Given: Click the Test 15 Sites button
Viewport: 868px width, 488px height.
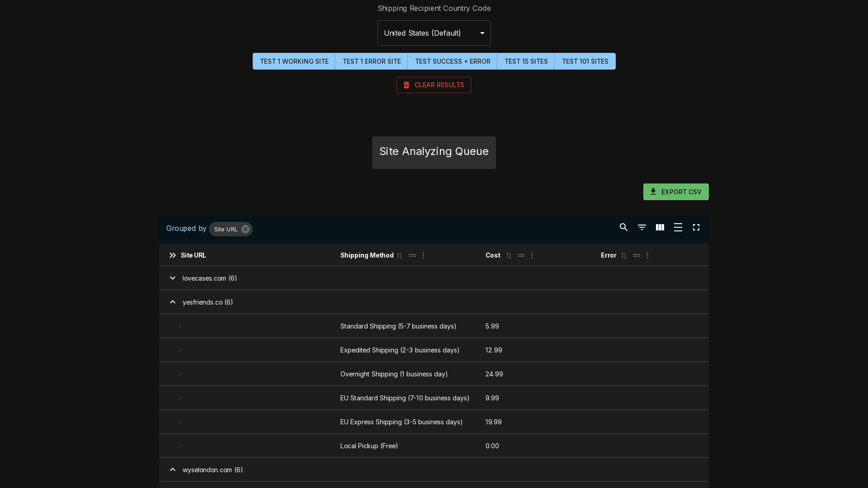Looking at the screenshot, I should [x=526, y=61].
